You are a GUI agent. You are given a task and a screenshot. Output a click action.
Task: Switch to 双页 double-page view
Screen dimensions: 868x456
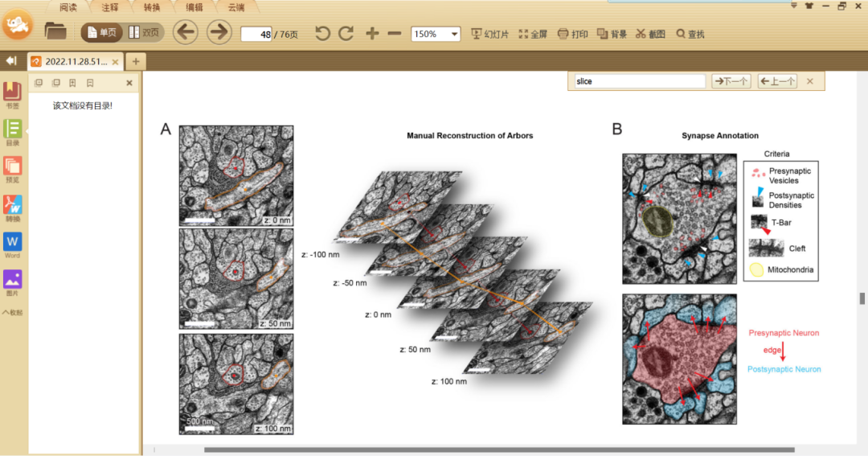[x=144, y=33]
